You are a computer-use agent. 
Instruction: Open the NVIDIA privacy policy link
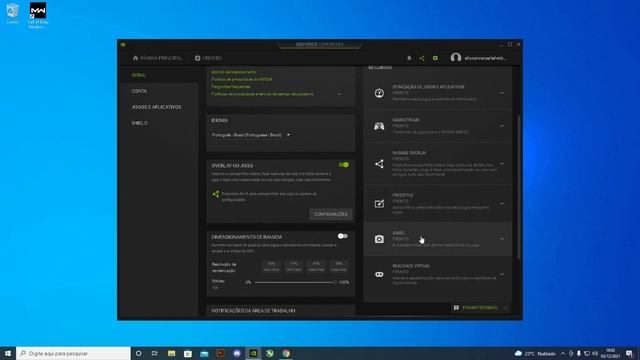(242, 79)
